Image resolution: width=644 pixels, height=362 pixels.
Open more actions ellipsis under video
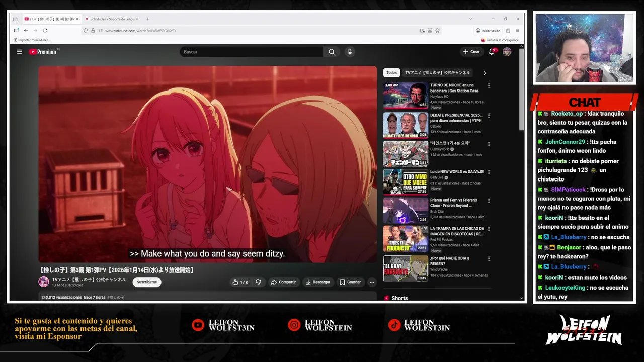(x=372, y=282)
